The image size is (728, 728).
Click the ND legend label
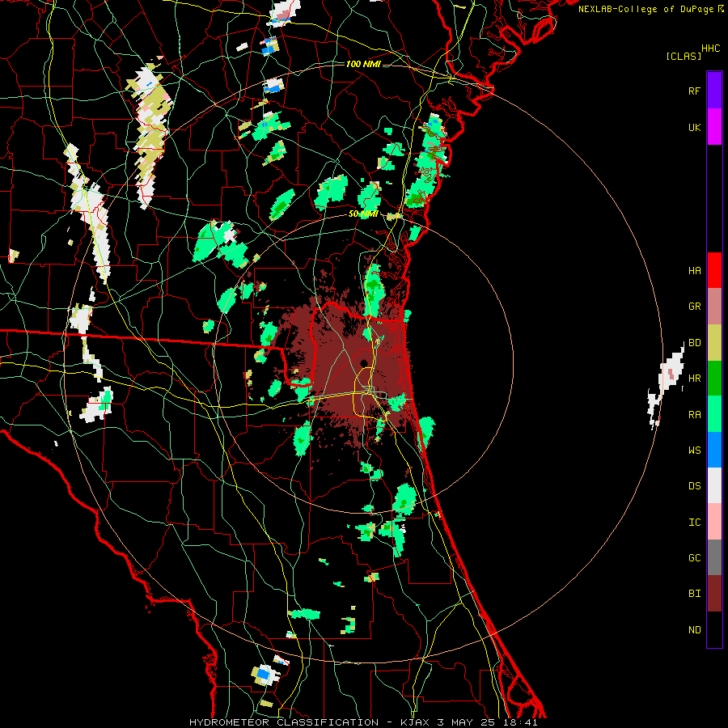pos(694,630)
